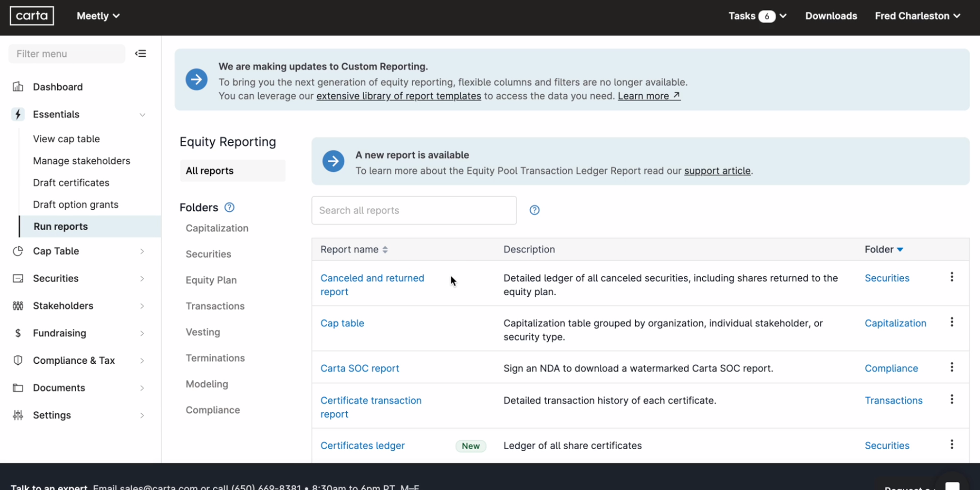Open the Capitalization folder
Screen dimensions: 980x490
point(217,228)
